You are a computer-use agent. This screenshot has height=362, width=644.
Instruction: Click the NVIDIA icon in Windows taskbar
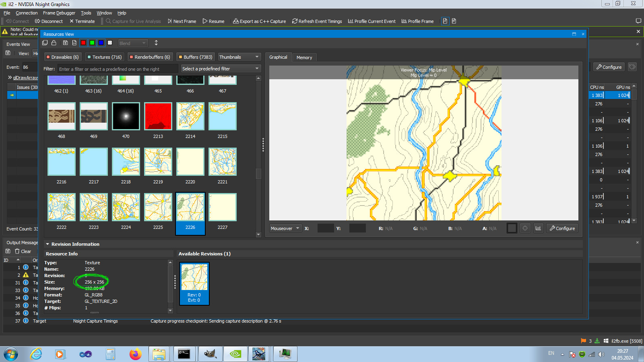tap(235, 354)
